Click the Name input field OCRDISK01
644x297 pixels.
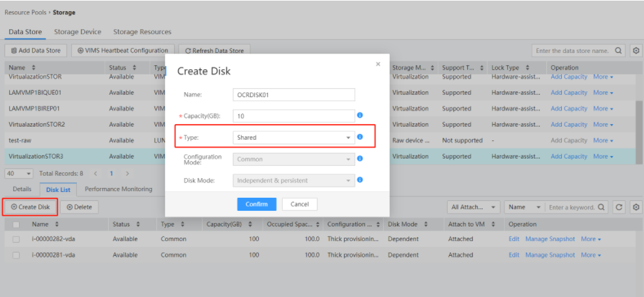pyautogui.click(x=294, y=95)
